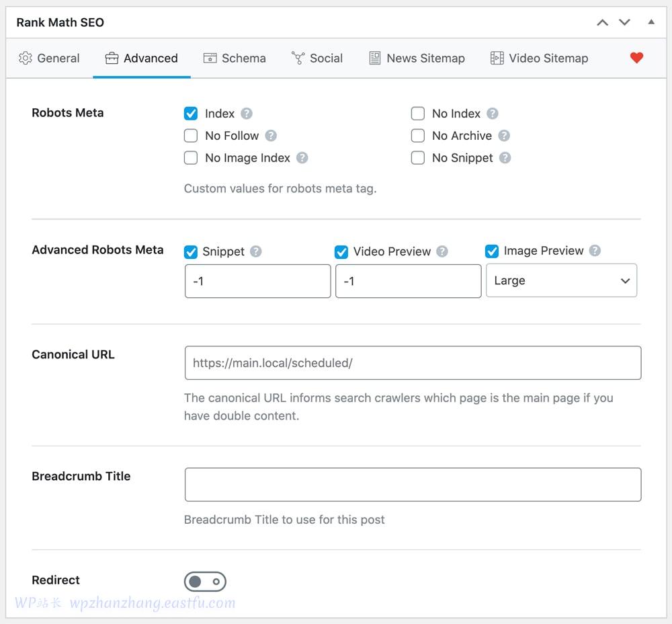Toggle the Redirect switch
This screenshot has height=624, width=672.
point(205,582)
